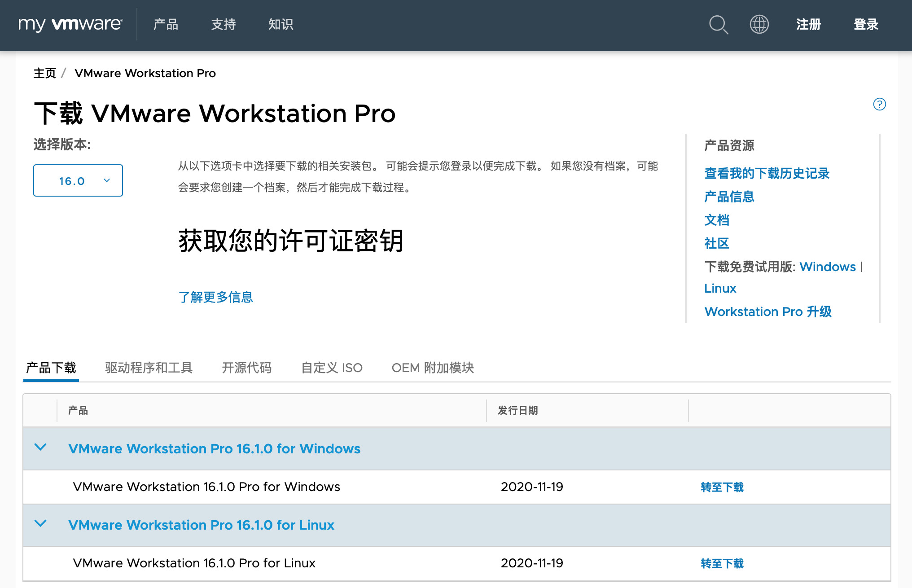The height and width of the screenshot is (588, 912).
Task: Open the 知识 menu in header
Action: point(281,24)
